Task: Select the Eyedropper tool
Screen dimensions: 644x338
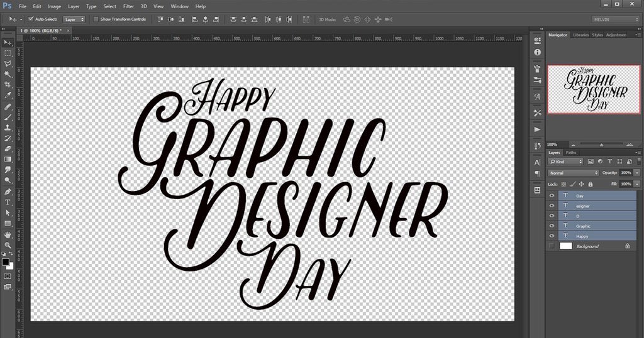Action: [8, 95]
